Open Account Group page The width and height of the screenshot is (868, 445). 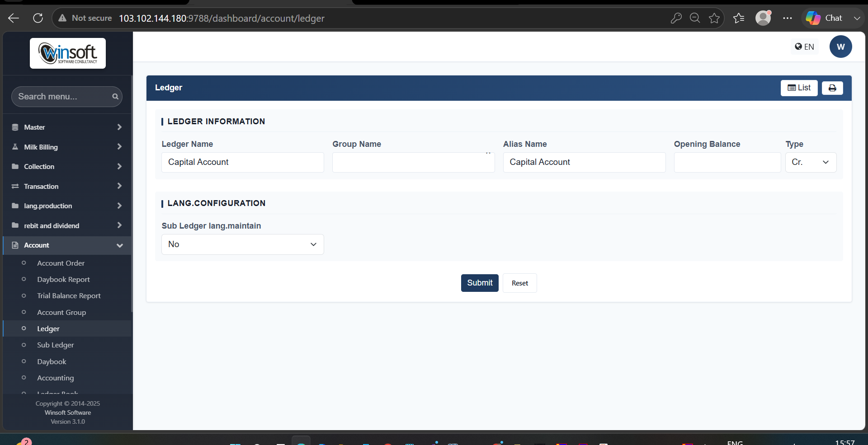pyautogui.click(x=61, y=312)
